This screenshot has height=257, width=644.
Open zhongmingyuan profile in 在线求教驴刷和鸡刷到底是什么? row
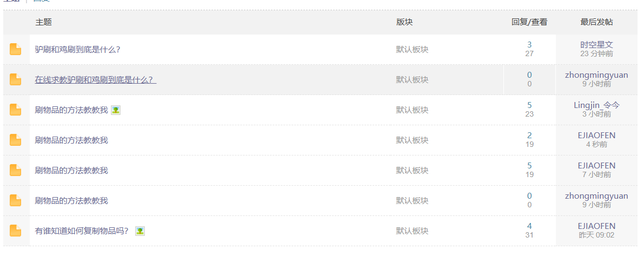[x=596, y=75]
